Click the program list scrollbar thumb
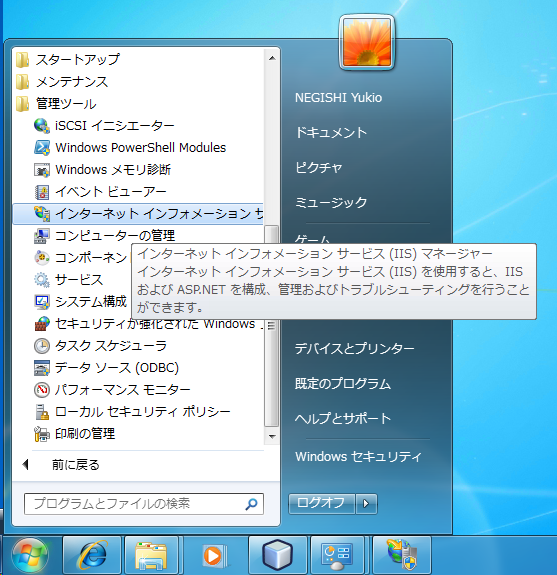The width and height of the screenshot is (557, 575). click(x=272, y=326)
